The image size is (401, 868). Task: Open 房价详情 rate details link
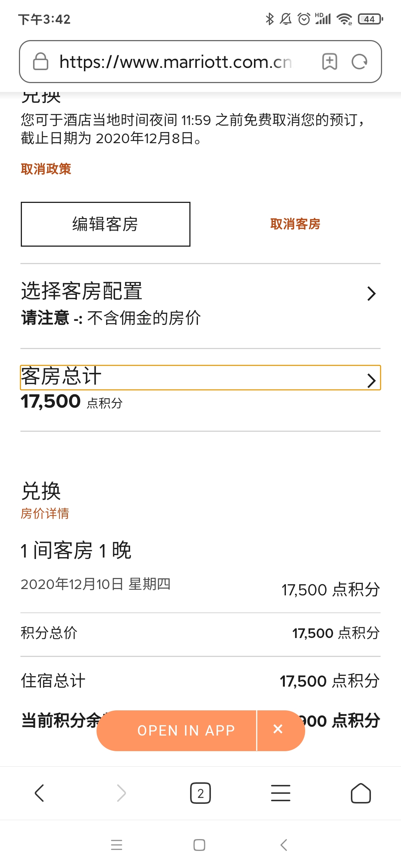(45, 513)
